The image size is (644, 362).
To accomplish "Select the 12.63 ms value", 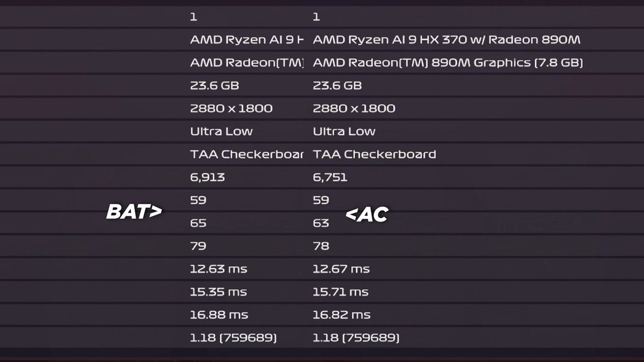I will click(x=218, y=269).
